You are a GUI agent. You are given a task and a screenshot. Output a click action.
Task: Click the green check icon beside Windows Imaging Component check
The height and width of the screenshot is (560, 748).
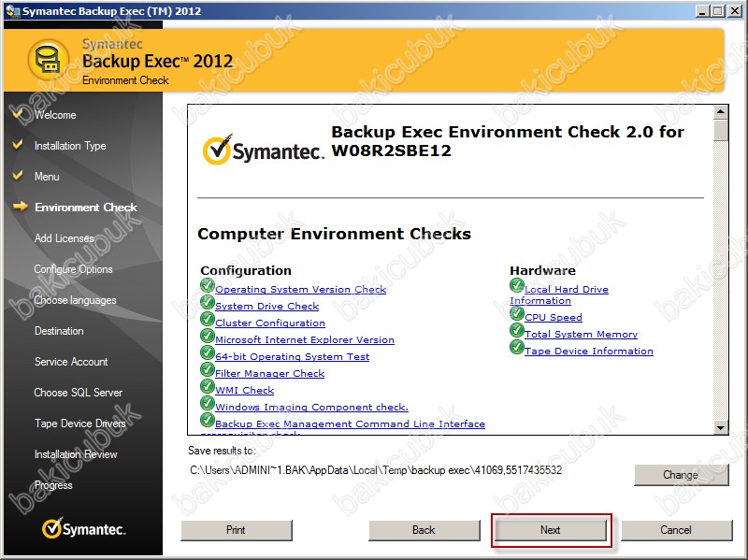(207, 403)
